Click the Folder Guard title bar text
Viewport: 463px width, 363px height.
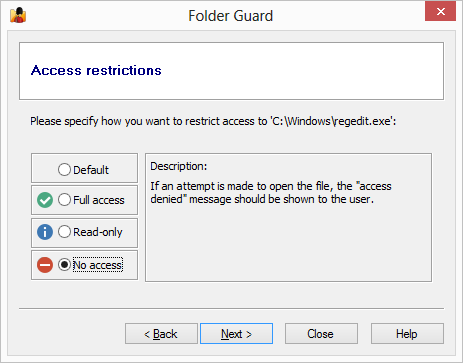(x=231, y=16)
